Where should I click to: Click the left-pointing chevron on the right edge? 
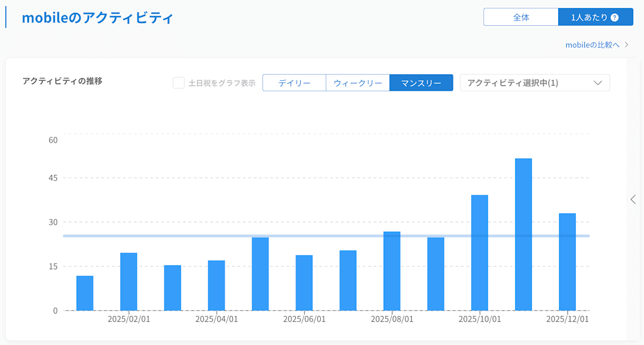coord(632,199)
